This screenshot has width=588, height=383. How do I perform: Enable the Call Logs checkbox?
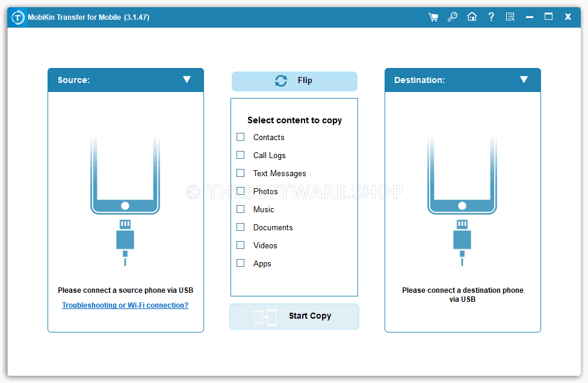pos(240,155)
